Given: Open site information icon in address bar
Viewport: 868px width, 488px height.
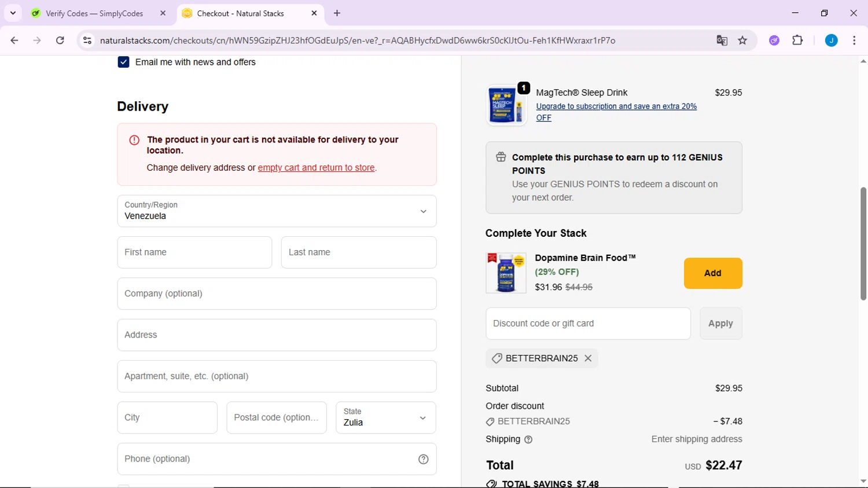Looking at the screenshot, I should point(87,41).
